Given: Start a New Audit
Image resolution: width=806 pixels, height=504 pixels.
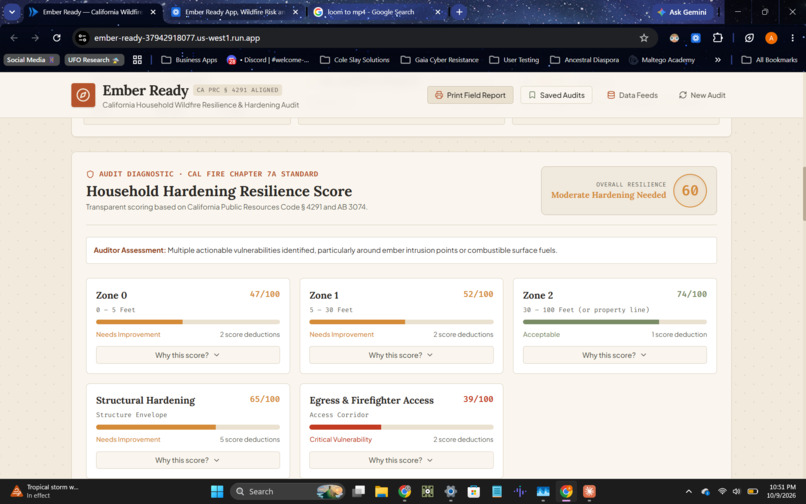Looking at the screenshot, I should coord(702,95).
